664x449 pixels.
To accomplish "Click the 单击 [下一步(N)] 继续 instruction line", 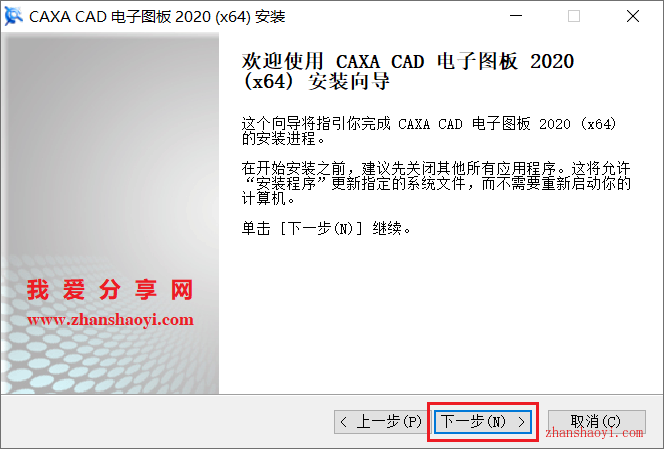I will tap(326, 229).
